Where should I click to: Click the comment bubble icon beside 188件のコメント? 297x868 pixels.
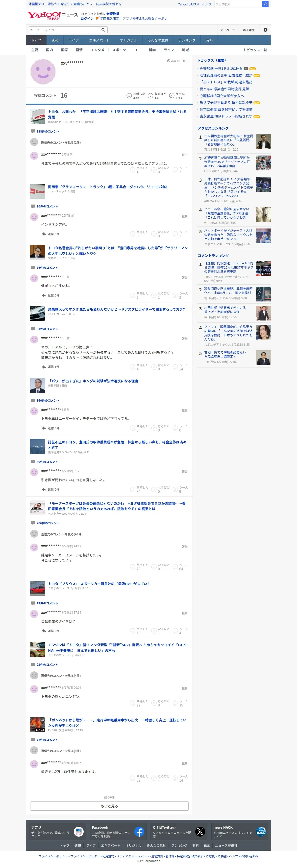(x=33, y=131)
